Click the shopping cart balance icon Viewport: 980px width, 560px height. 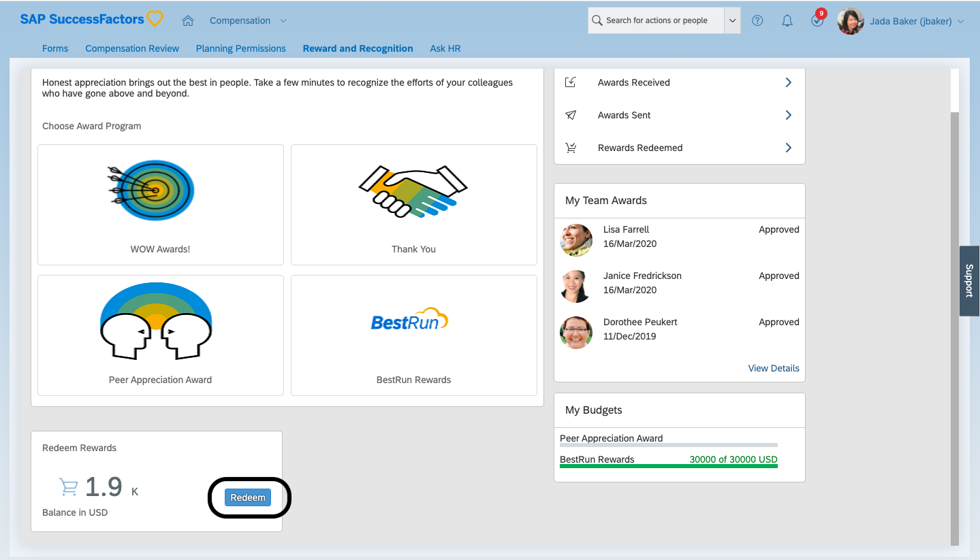point(68,487)
